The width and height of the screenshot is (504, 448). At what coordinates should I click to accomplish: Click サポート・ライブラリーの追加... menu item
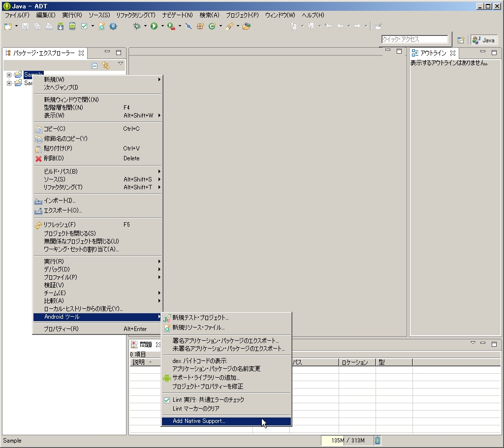coord(226,378)
